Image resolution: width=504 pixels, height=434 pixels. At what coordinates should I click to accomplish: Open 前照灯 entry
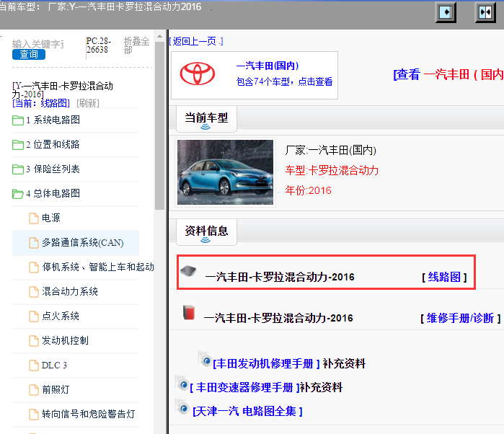point(56,389)
